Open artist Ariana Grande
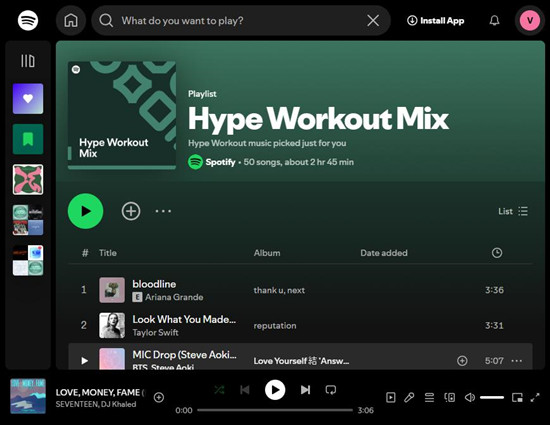Image resolution: width=550 pixels, height=425 pixels. point(174,297)
